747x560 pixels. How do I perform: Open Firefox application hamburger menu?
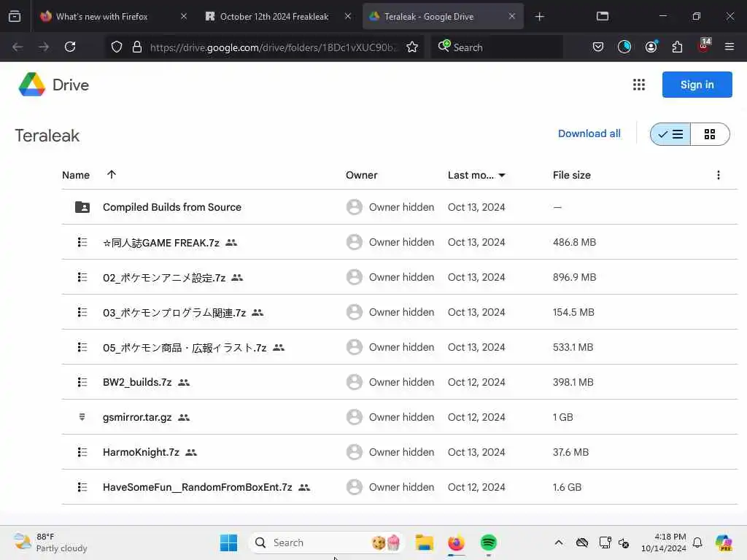point(729,47)
